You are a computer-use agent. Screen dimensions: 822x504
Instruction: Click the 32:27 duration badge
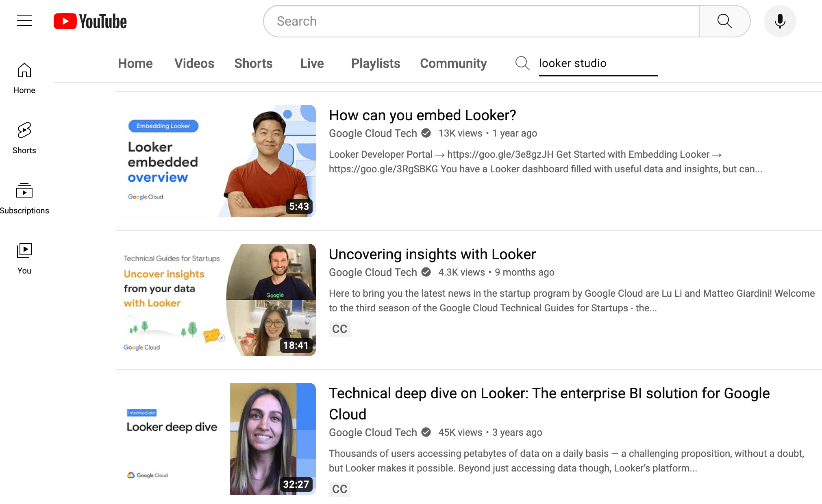(x=296, y=484)
